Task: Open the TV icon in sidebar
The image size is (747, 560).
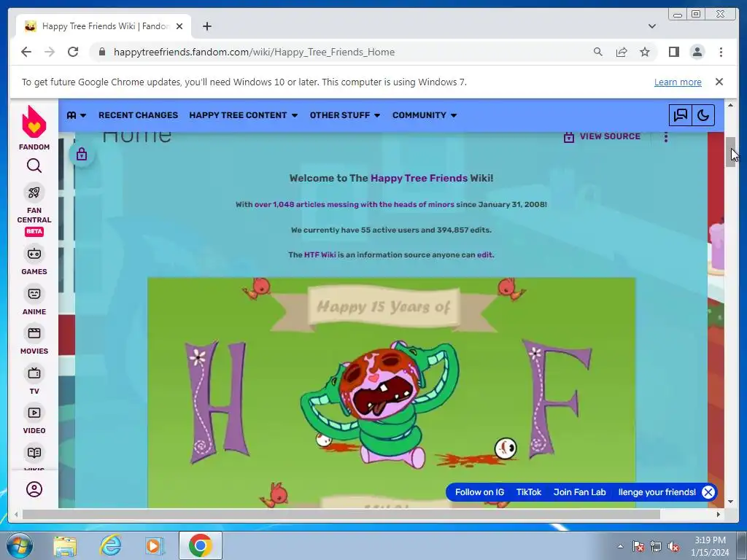Action: coord(34,373)
